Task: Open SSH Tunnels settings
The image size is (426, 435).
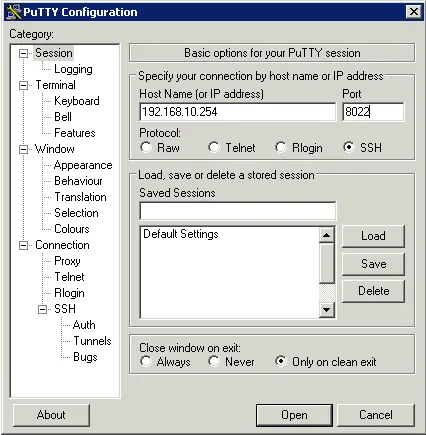Action: [x=92, y=341]
